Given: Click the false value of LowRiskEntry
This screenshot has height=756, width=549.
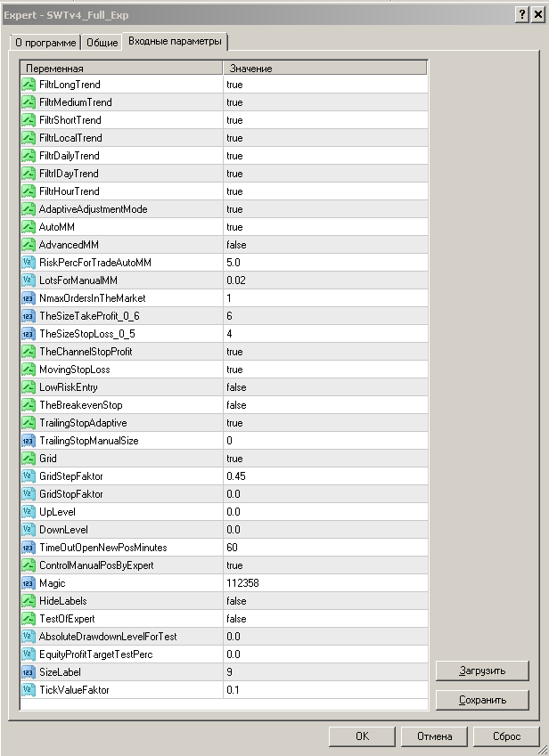Looking at the screenshot, I should tap(236, 387).
